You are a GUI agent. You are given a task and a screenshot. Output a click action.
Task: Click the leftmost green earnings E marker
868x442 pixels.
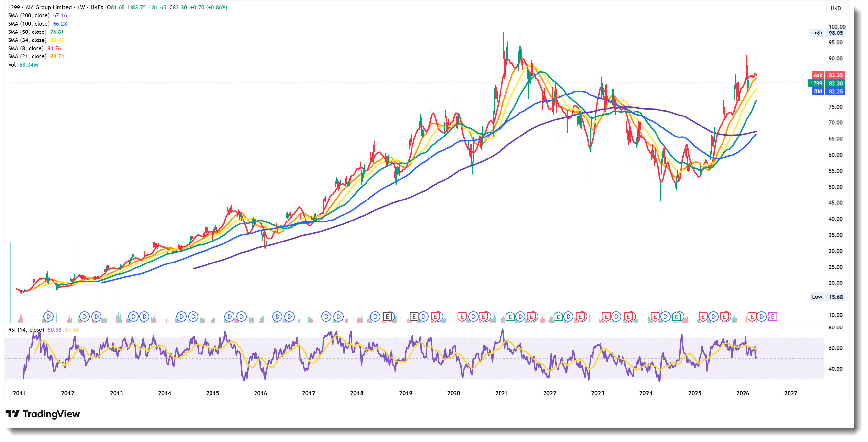coord(510,316)
